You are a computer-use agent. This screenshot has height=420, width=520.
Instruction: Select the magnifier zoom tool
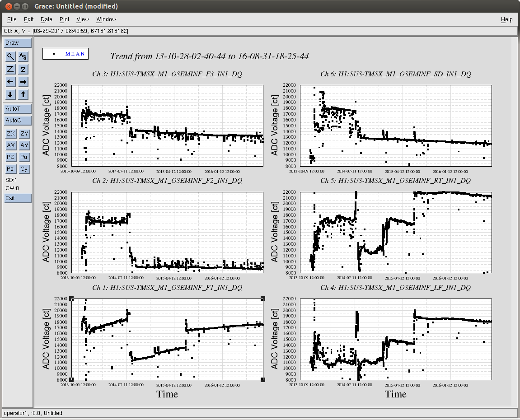pos(10,56)
